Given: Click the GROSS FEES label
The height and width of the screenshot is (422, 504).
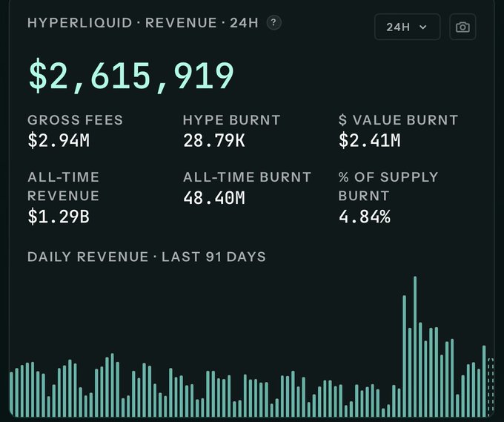Looking at the screenshot, I should pyautogui.click(x=75, y=120).
